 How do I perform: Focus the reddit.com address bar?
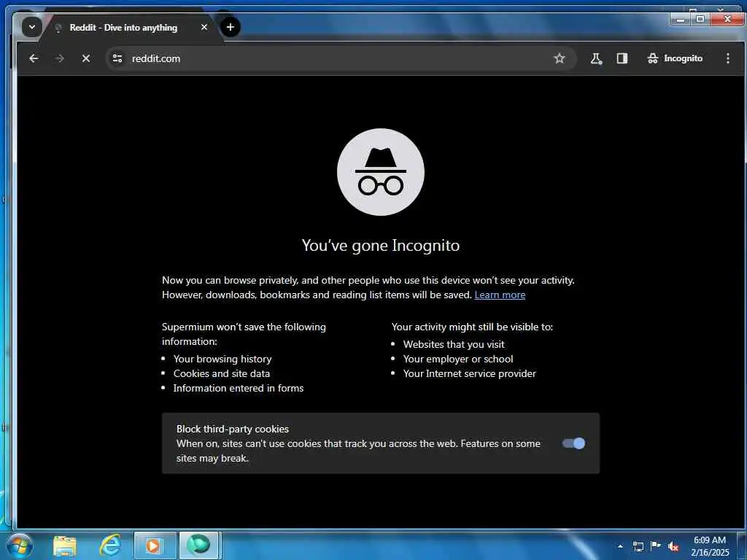coord(341,58)
